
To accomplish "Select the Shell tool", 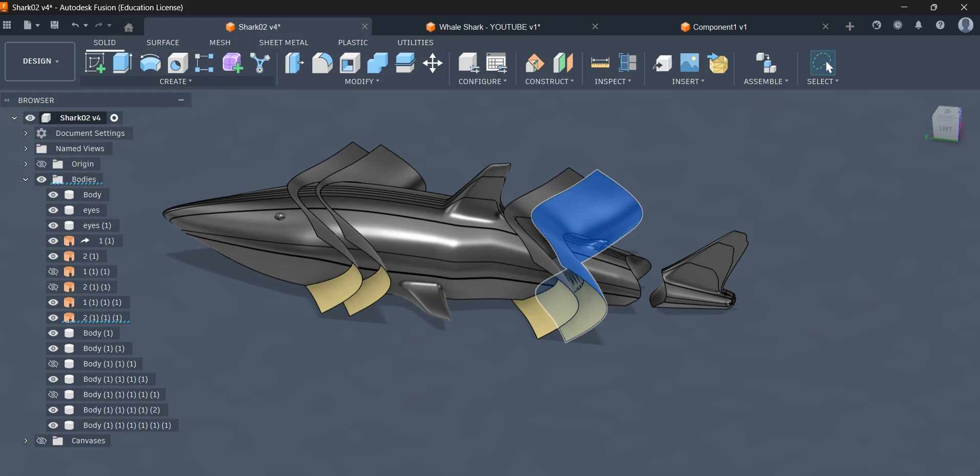I will pyautogui.click(x=350, y=63).
